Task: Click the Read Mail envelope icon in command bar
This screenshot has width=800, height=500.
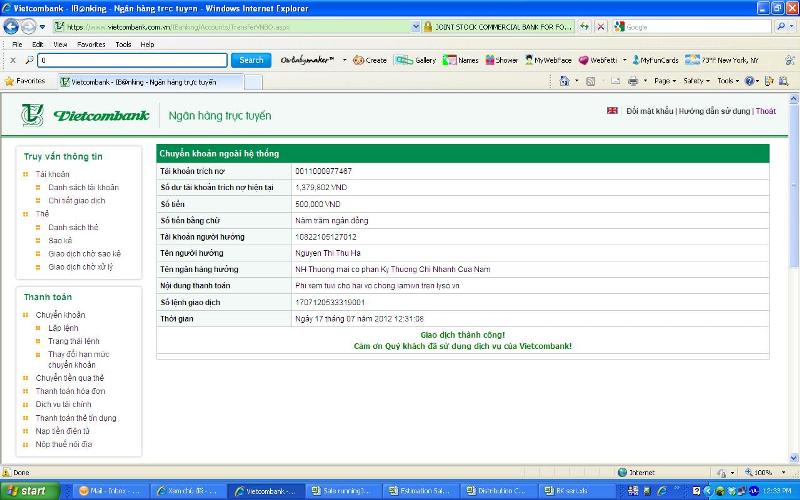Action: (615, 81)
